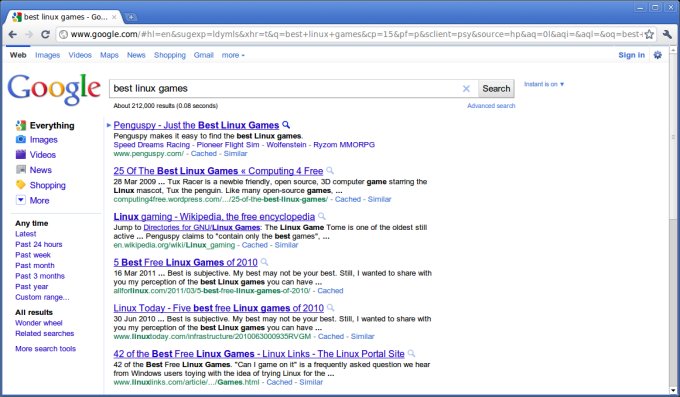Select the Web item in top bar
Viewport: 680px width, 397px height.
18,55
